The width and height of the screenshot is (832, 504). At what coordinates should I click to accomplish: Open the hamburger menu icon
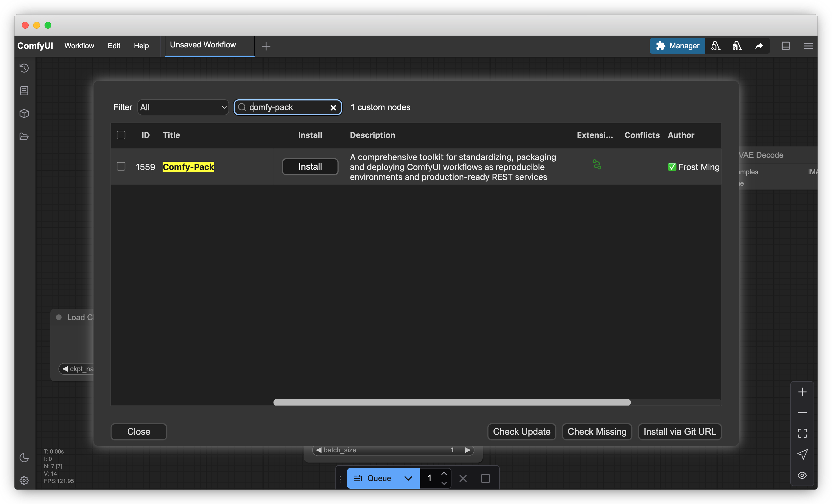click(808, 46)
